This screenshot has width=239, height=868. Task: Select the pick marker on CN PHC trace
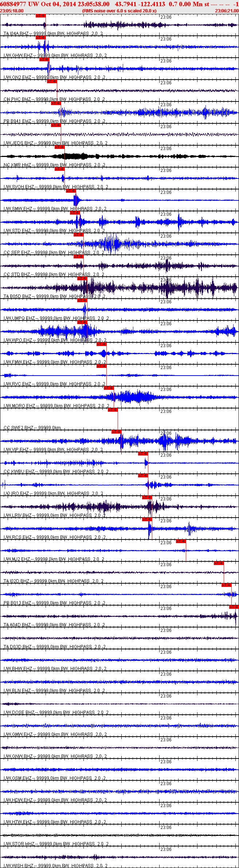pyautogui.click(x=52, y=81)
